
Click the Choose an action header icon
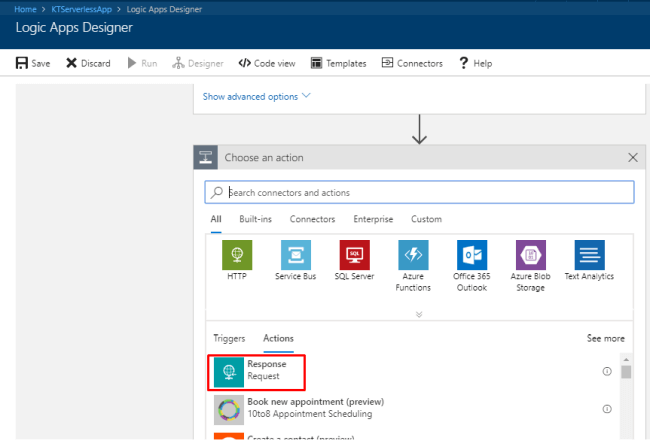(x=206, y=158)
